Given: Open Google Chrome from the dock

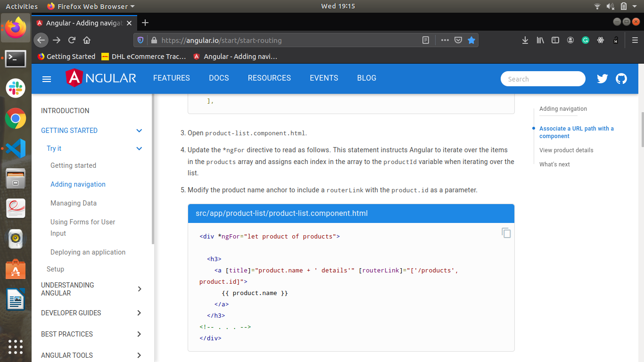Looking at the screenshot, I should coord(16,118).
